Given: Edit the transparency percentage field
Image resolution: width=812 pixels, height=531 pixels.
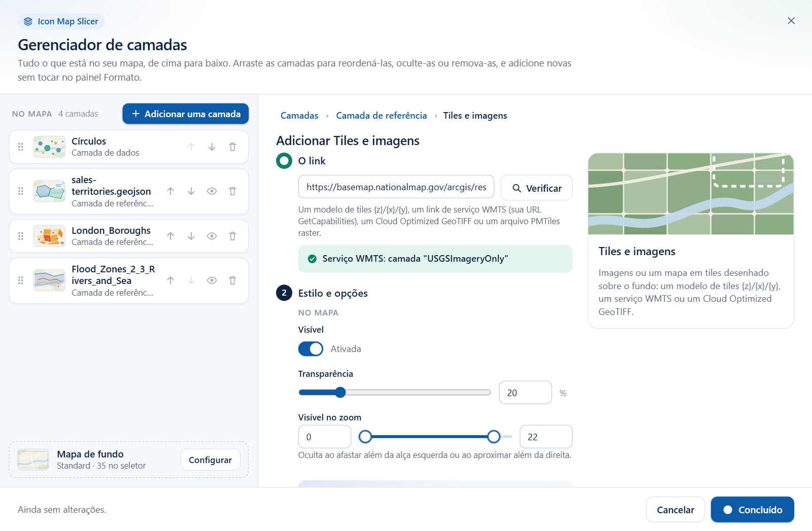Looking at the screenshot, I should pos(525,393).
